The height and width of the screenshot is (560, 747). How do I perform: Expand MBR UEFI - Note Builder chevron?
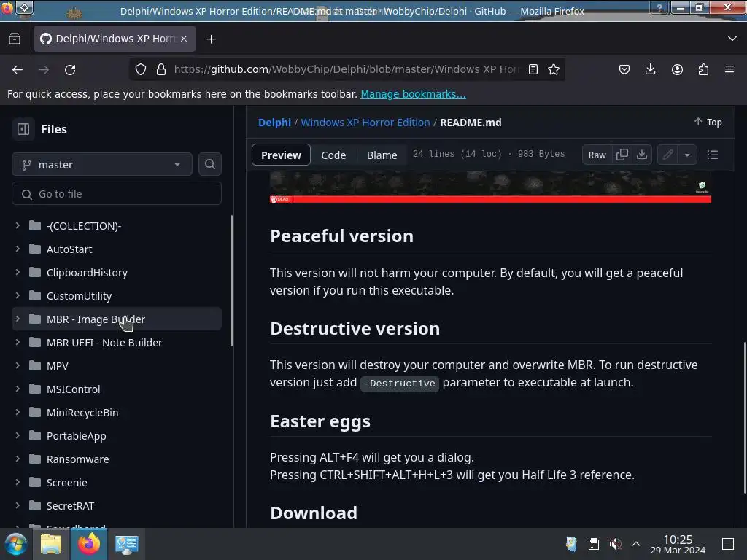point(18,343)
